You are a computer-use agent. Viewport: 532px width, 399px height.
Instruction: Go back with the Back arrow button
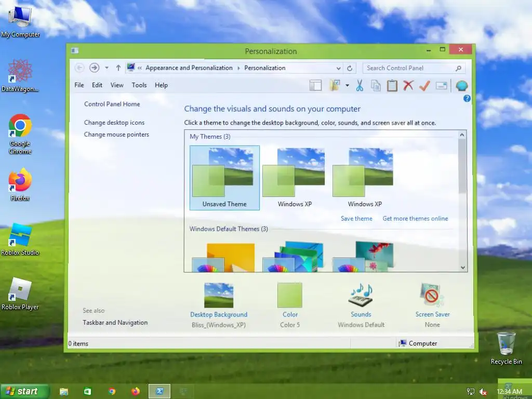[x=79, y=68]
